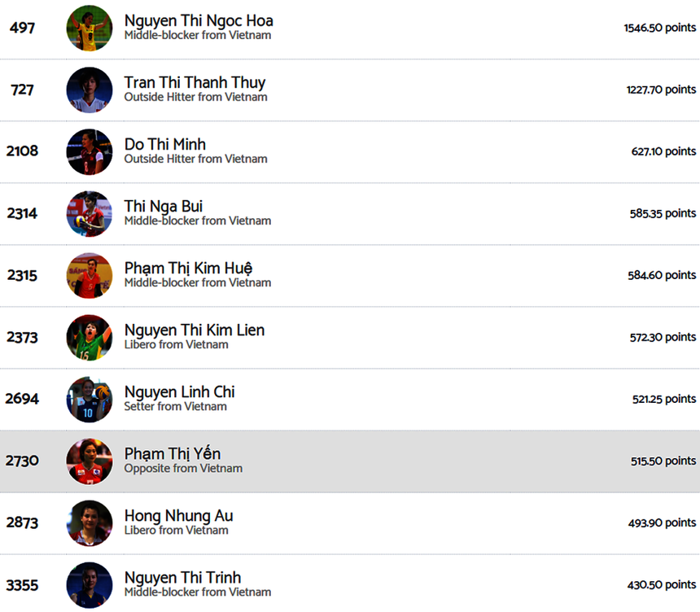Select the 1546.50 points score
Viewport: 700px width, 612px height.
(x=659, y=28)
